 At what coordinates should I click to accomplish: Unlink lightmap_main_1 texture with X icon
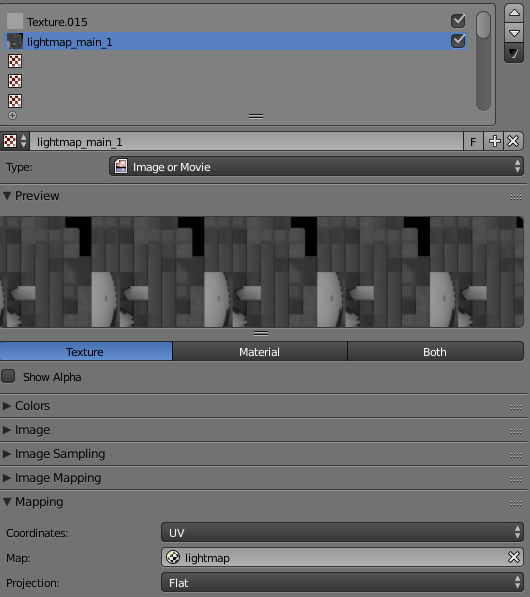513,141
